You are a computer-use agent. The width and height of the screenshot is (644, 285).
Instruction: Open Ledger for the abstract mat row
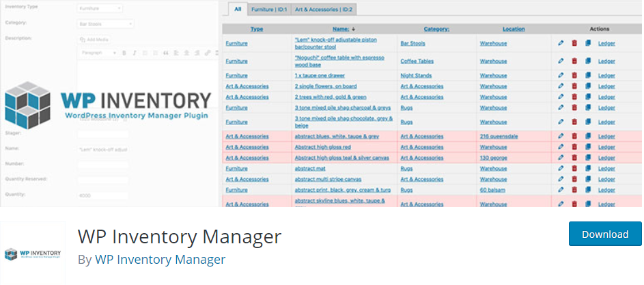tap(606, 169)
